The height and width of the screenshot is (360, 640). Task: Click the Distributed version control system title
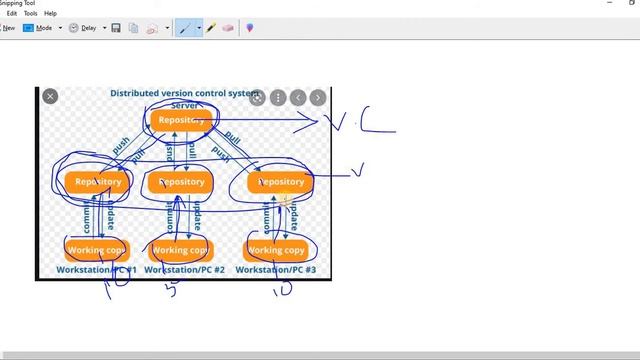coord(184,93)
